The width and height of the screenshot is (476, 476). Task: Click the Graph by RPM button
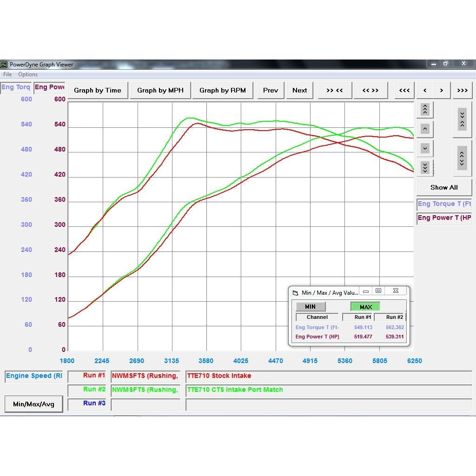[x=222, y=90]
